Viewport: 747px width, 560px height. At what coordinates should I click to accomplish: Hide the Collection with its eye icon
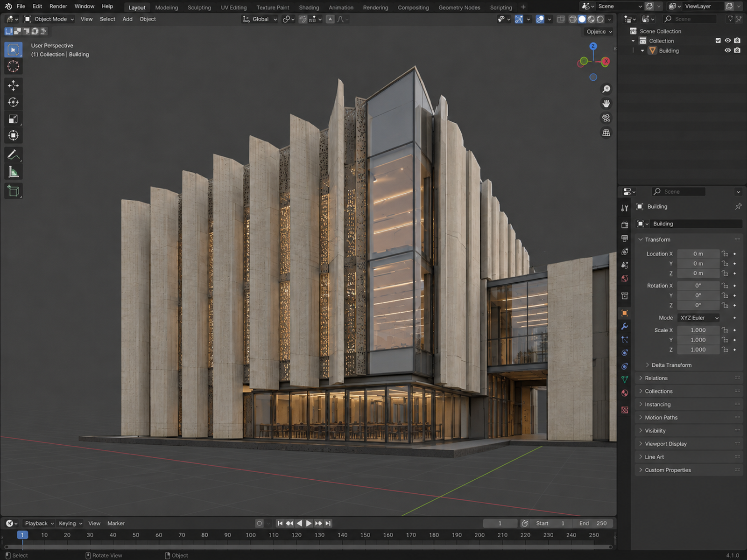click(727, 41)
